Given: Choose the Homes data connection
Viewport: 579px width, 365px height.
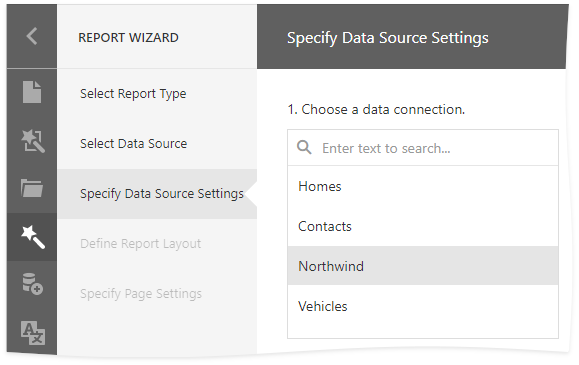Looking at the screenshot, I should click(423, 187).
